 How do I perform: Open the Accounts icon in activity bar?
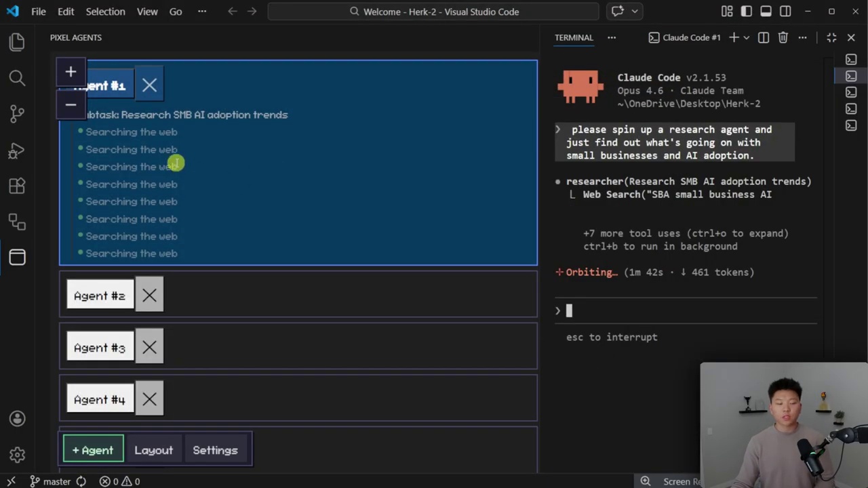point(17,419)
